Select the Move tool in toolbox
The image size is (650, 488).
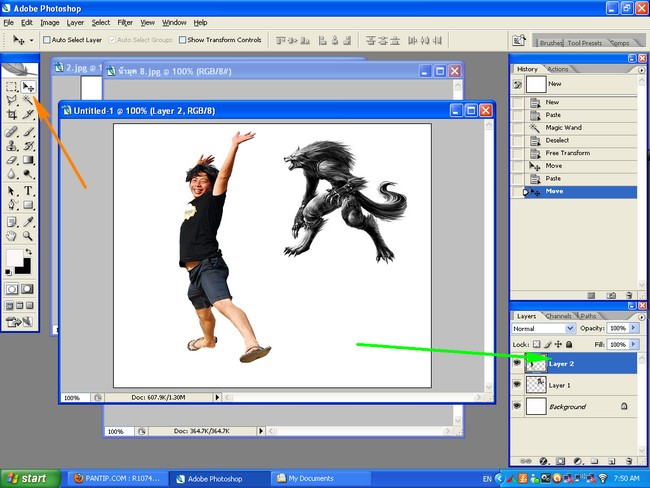pos(28,86)
